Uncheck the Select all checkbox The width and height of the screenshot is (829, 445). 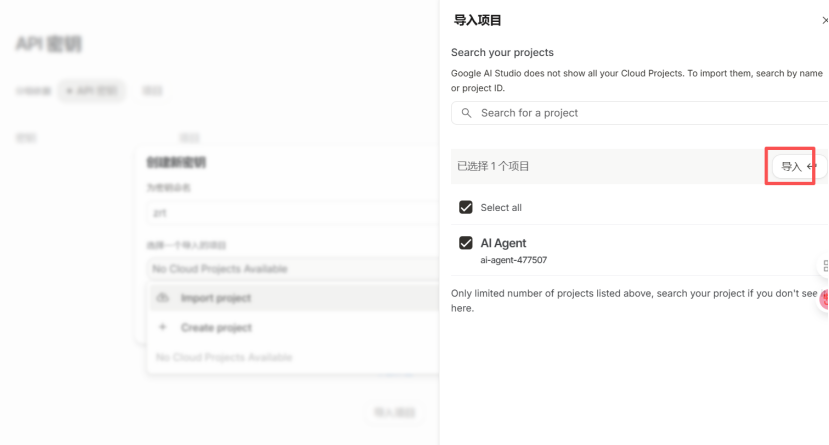(x=465, y=207)
